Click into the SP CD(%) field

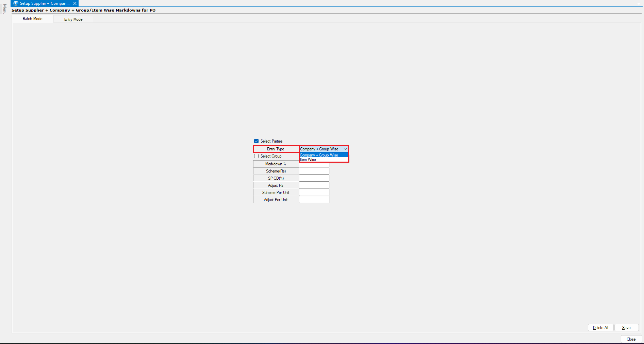click(314, 178)
